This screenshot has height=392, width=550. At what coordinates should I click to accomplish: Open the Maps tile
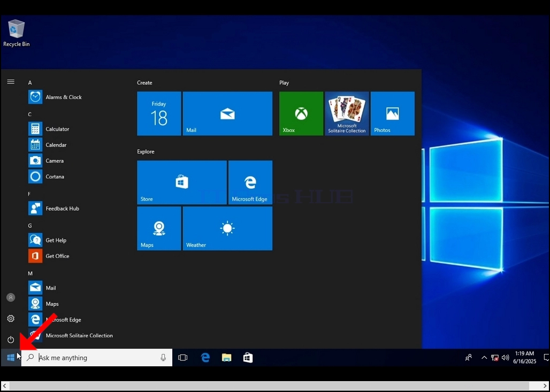[x=159, y=228]
